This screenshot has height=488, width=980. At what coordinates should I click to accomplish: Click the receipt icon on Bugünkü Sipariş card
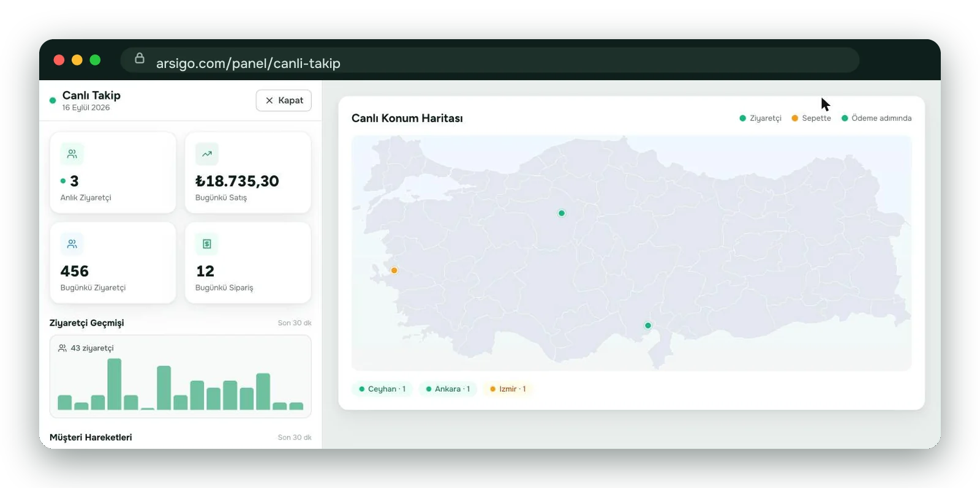[x=207, y=244]
